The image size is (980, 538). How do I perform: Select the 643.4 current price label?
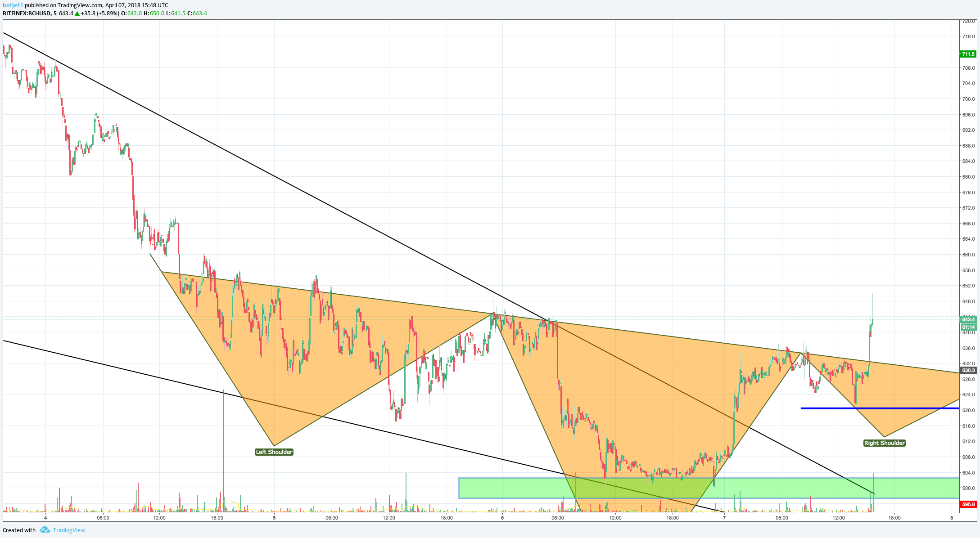click(x=968, y=319)
